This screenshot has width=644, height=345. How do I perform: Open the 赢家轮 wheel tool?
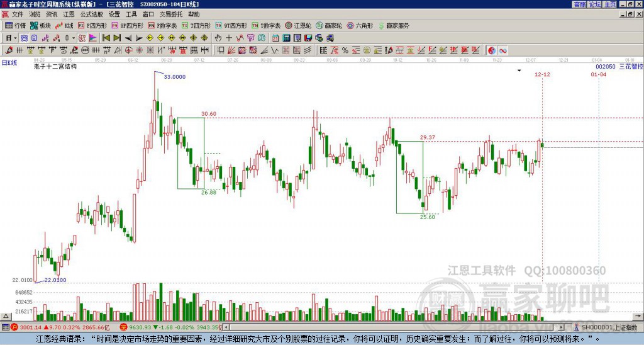329,25
